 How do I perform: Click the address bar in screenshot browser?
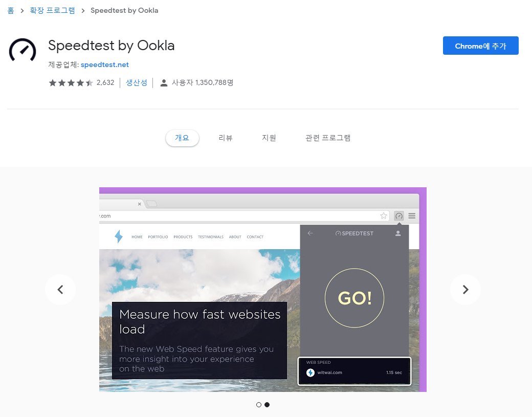pyautogui.click(x=245, y=216)
